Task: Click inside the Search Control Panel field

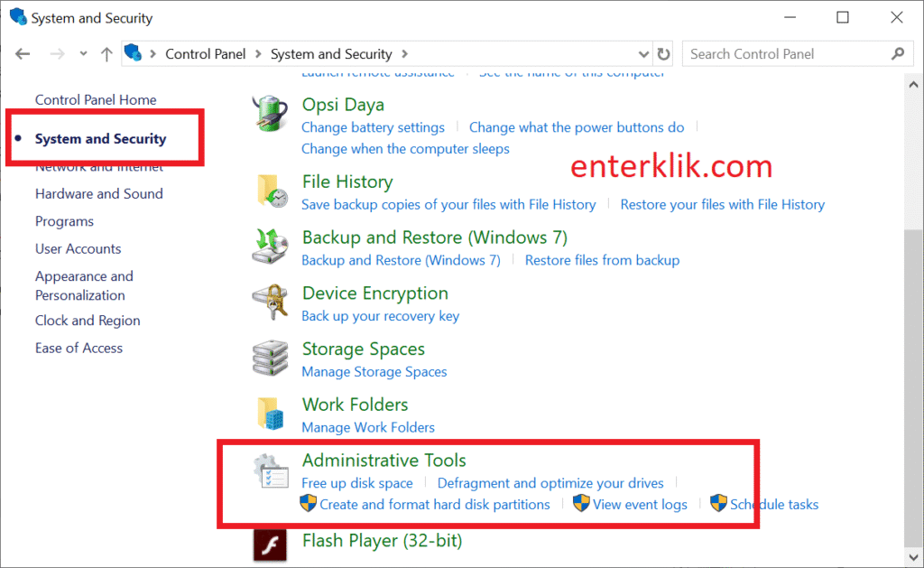Action: pos(785,54)
